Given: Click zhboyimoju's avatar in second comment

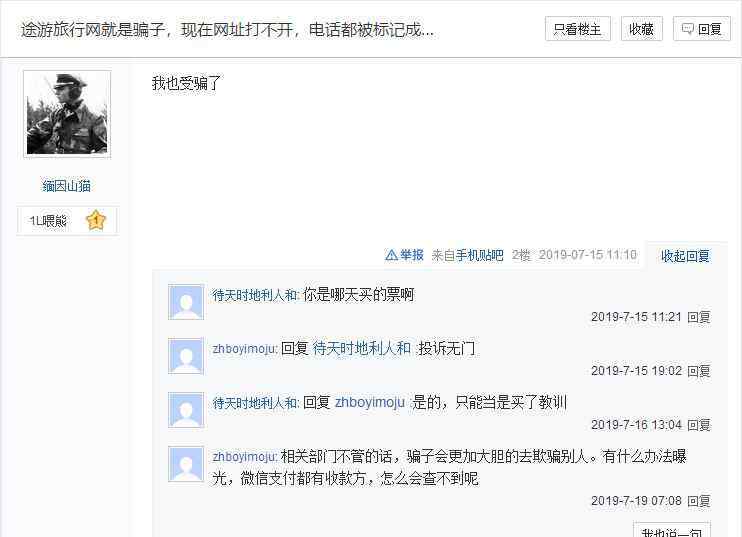Looking at the screenshot, I should 186,356.
